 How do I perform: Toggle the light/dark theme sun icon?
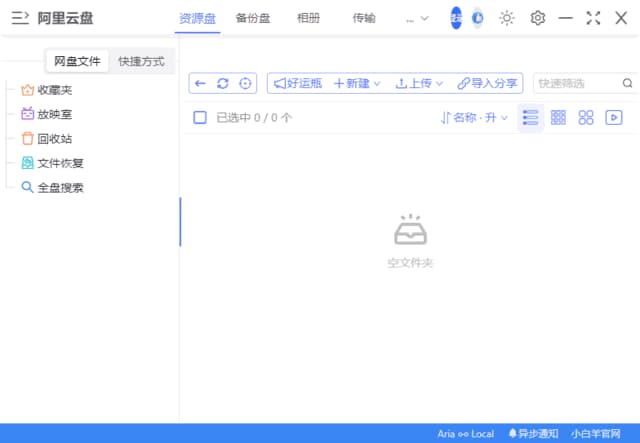pos(507,18)
